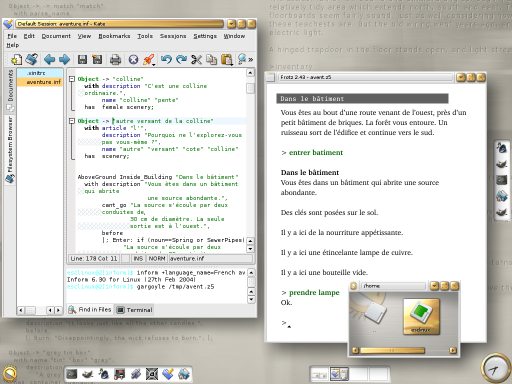Switch to the third virtual desktop in pager
Screen dimensions: 512x384
coord(359,374)
